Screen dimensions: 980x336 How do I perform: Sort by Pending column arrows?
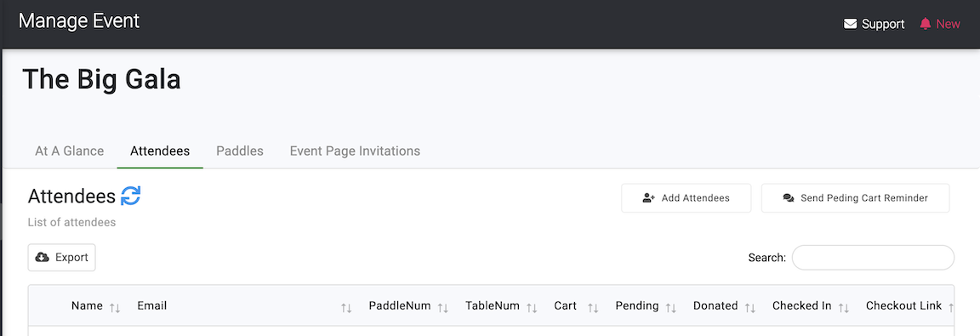point(670,307)
